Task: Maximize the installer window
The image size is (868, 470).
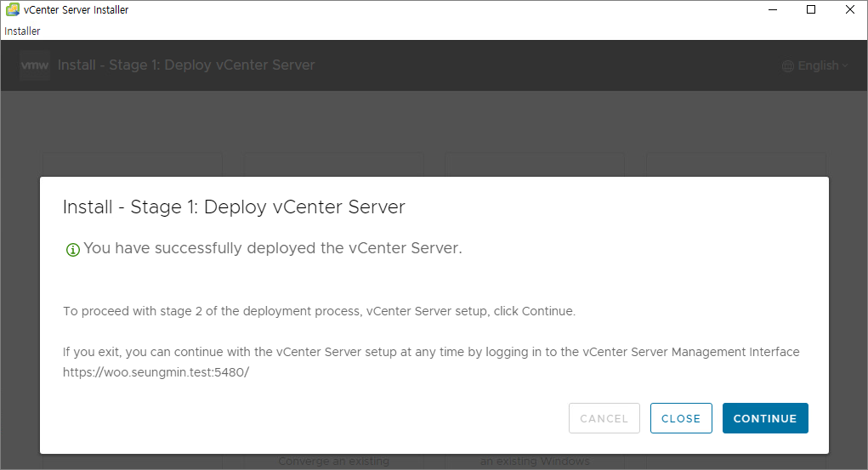Action: pos(811,9)
